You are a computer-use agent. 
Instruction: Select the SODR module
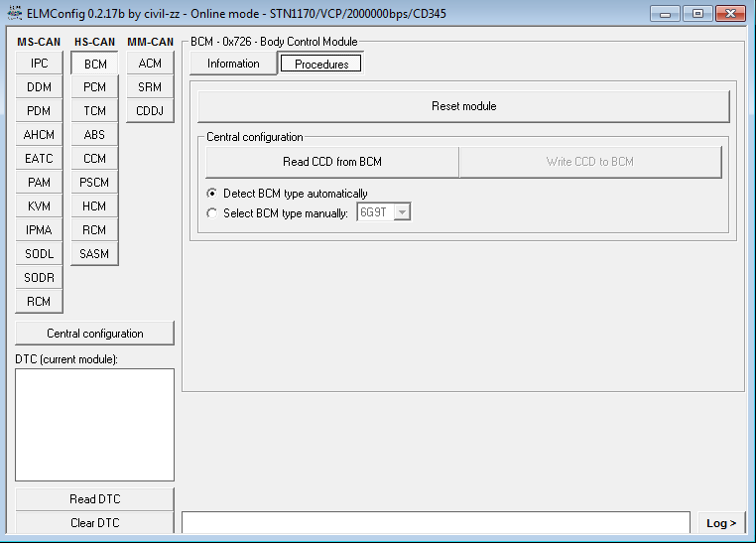(39, 277)
